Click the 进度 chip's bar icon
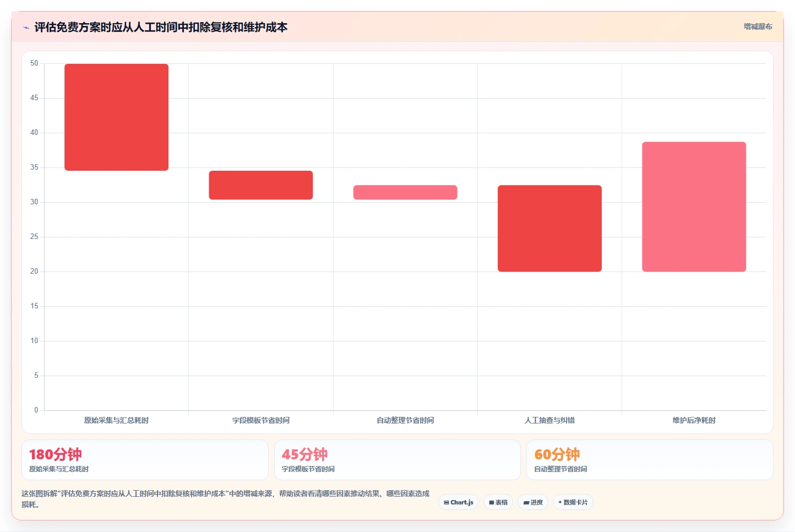The height and width of the screenshot is (532, 795). click(x=526, y=502)
